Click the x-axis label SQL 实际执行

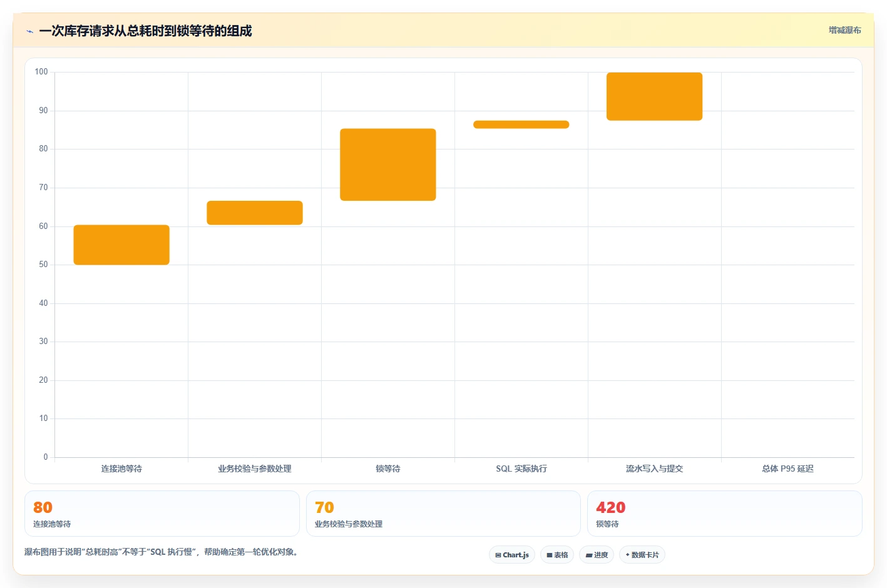521,469
